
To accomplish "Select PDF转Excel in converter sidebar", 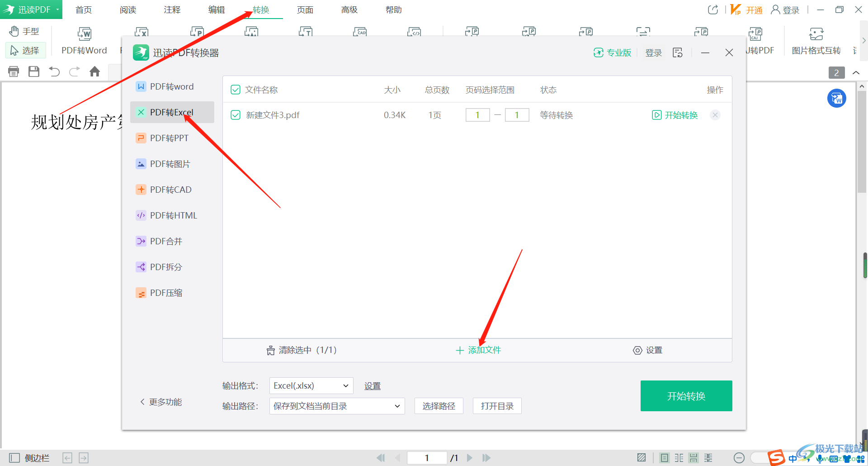I will [x=172, y=112].
